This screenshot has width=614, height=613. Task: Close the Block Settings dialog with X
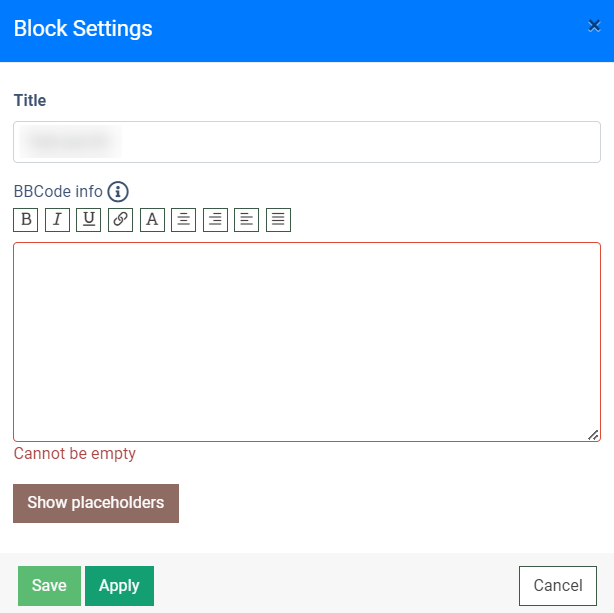pos(594,26)
